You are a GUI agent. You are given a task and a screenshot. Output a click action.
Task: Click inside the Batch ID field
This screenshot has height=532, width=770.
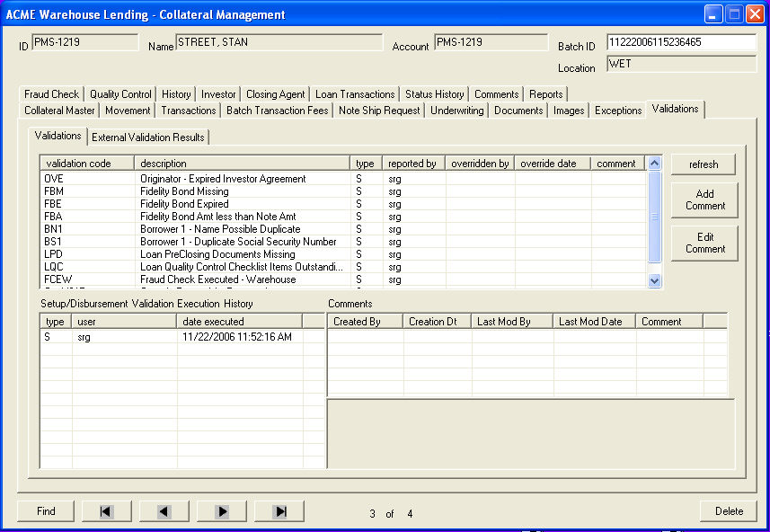[x=680, y=42]
